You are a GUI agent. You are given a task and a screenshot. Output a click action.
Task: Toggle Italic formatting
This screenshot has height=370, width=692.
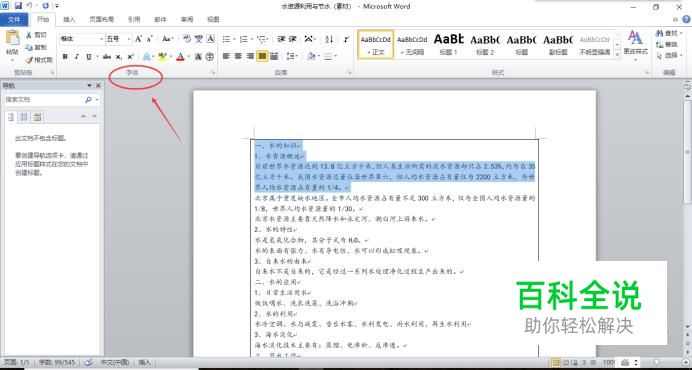pyautogui.click(x=77, y=57)
